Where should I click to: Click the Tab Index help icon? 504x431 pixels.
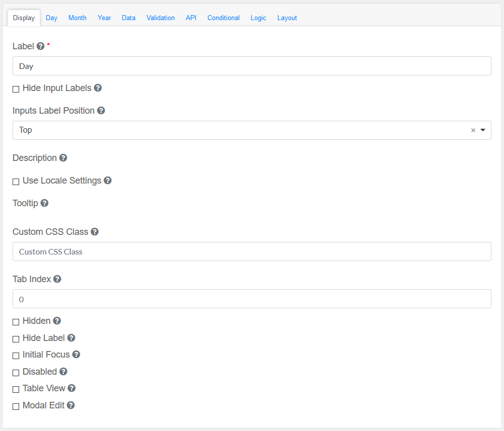pos(57,279)
